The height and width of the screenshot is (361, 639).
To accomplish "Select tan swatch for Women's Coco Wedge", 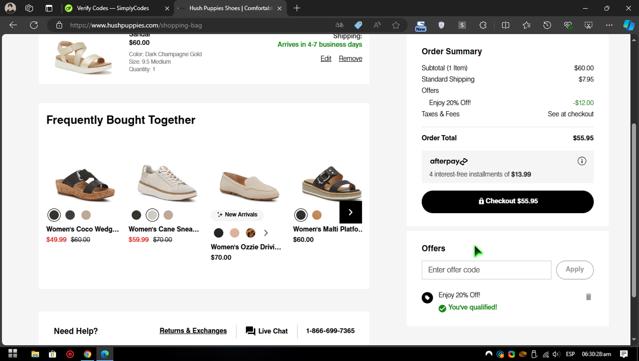I will [x=86, y=215].
